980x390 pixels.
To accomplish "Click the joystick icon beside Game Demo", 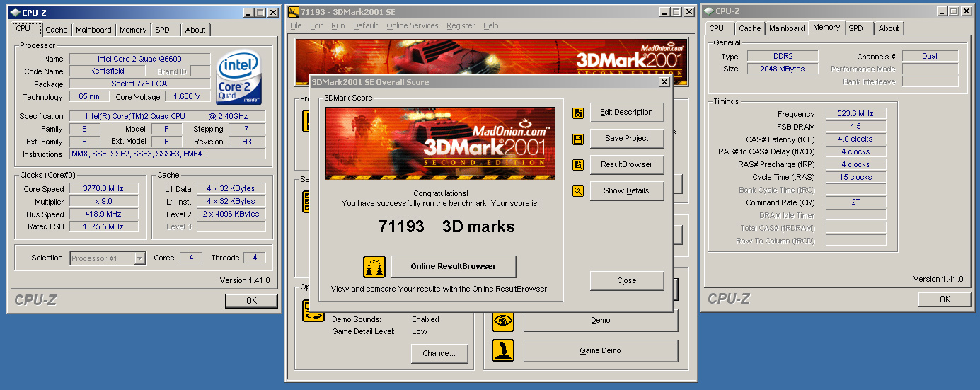I will click(x=503, y=350).
